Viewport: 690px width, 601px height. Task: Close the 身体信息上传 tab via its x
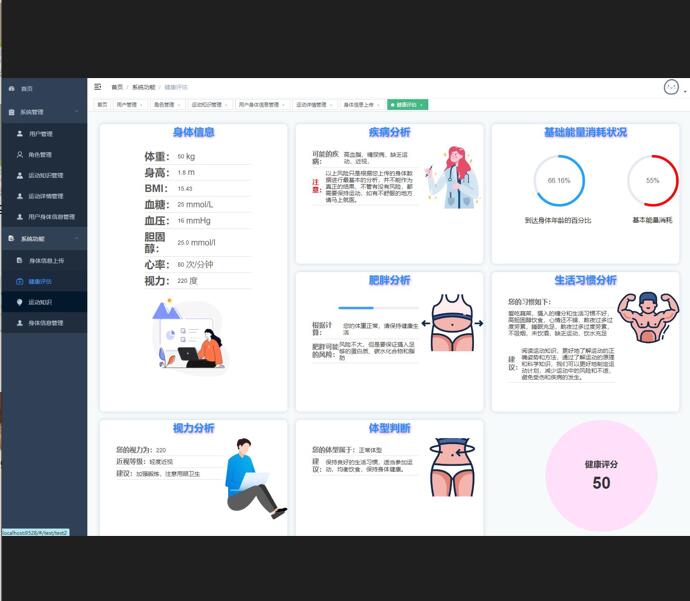(378, 105)
